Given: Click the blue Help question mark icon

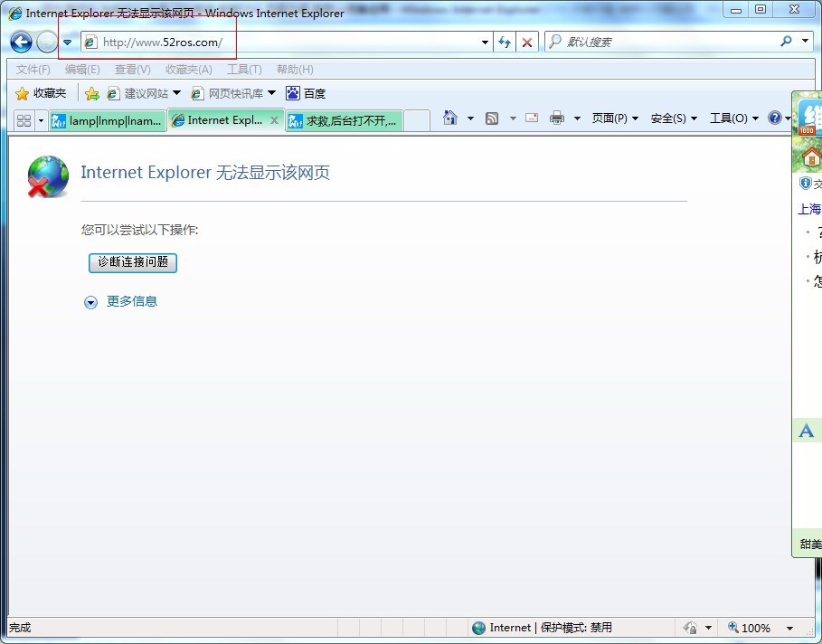Looking at the screenshot, I should tap(775, 118).
